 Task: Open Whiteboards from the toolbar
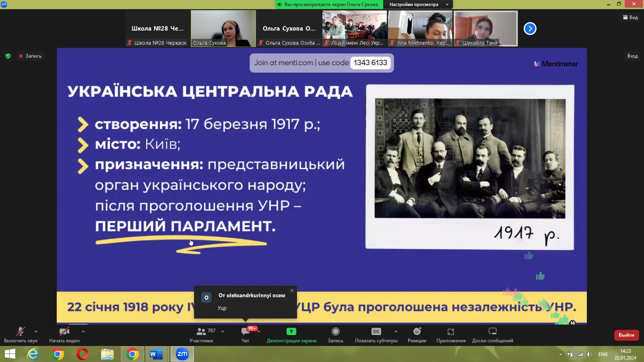tap(492, 334)
